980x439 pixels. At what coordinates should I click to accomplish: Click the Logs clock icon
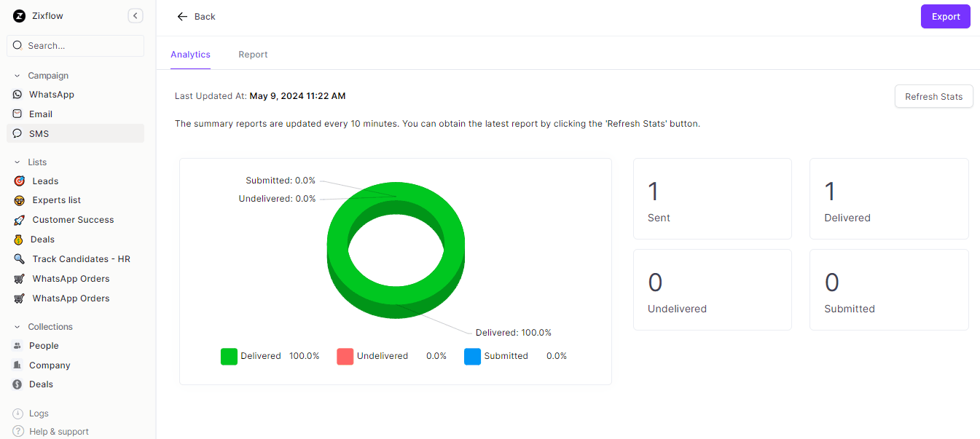point(18,414)
